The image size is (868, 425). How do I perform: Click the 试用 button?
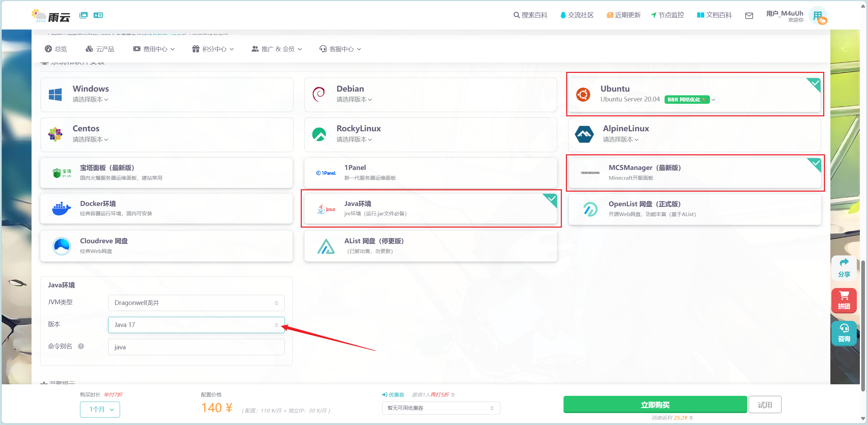click(x=765, y=405)
